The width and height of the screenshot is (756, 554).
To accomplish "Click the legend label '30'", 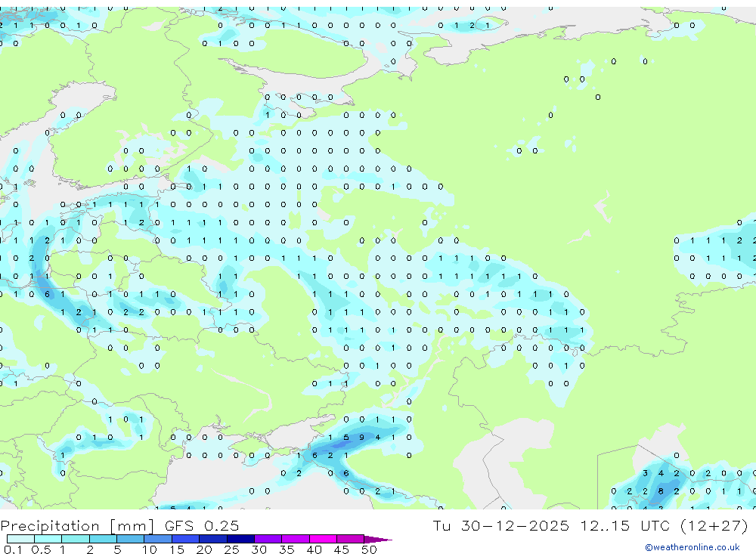I will (259, 549).
